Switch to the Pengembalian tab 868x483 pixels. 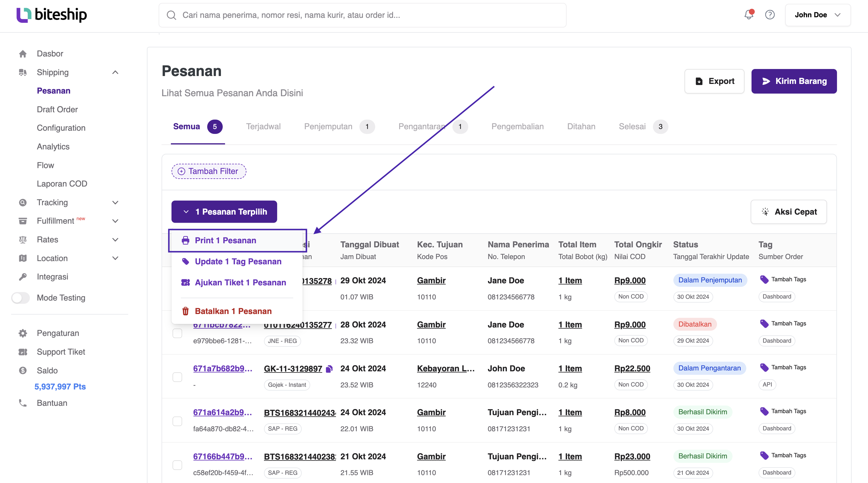point(517,127)
